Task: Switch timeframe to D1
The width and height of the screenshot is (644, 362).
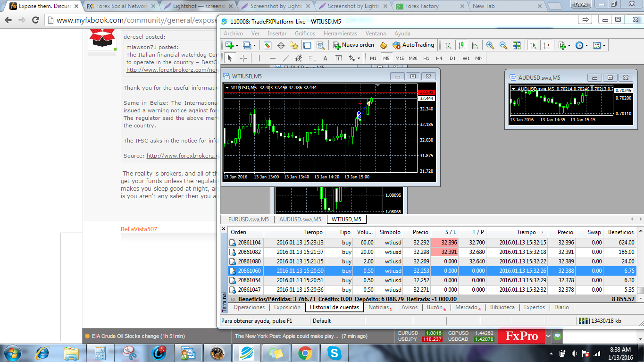Action: (452, 58)
